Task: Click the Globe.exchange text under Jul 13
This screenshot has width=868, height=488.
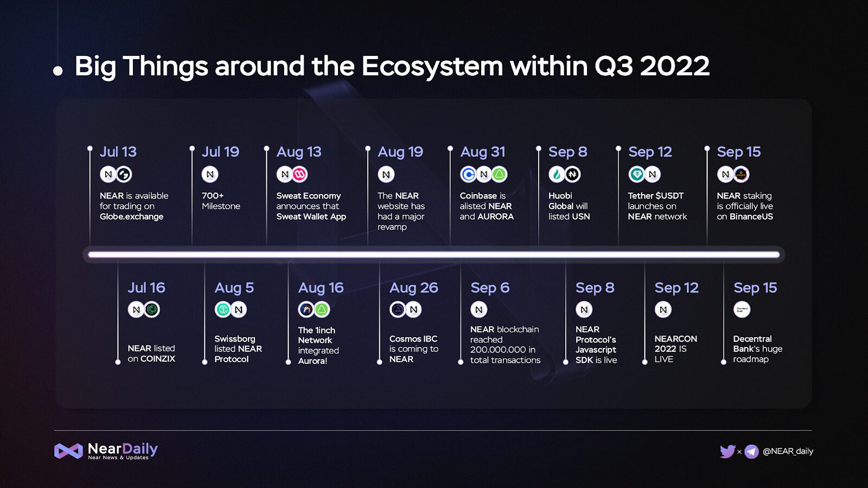Action: pyautogui.click(x=131, y=216)
